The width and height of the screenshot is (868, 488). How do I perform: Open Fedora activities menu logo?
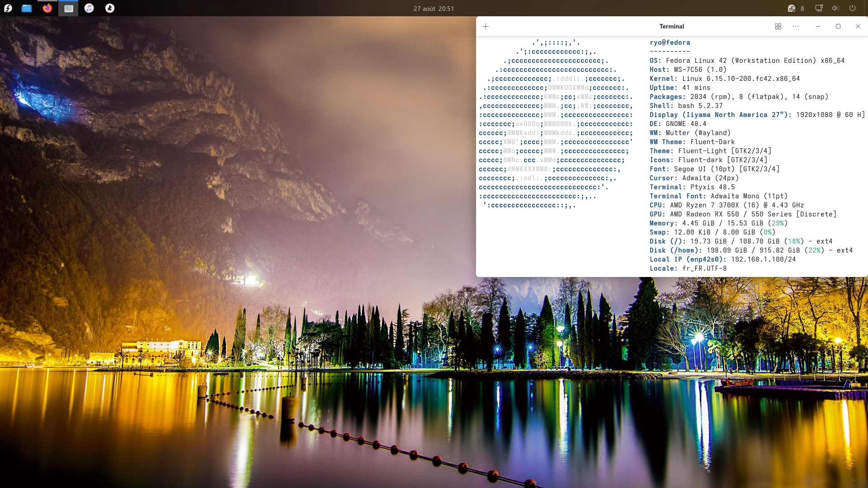click(8, 8)
